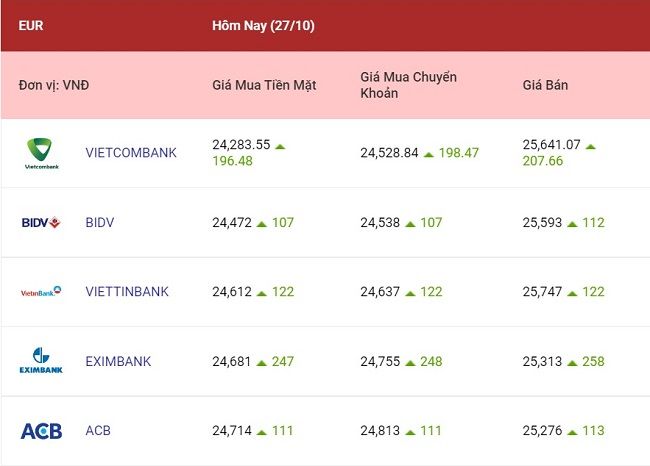This screenshot has width=650, height=466.
Task: Click the Eximbank logo icon
Action: point(41,360)
